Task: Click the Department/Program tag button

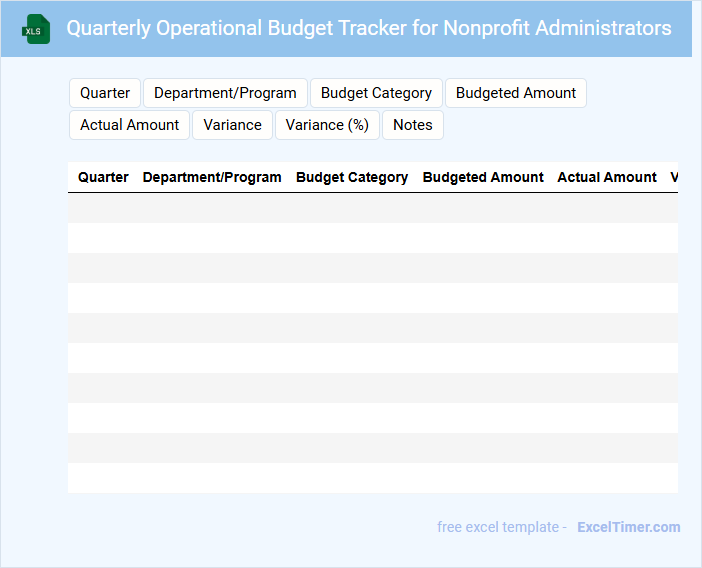Action: (225, 93)
